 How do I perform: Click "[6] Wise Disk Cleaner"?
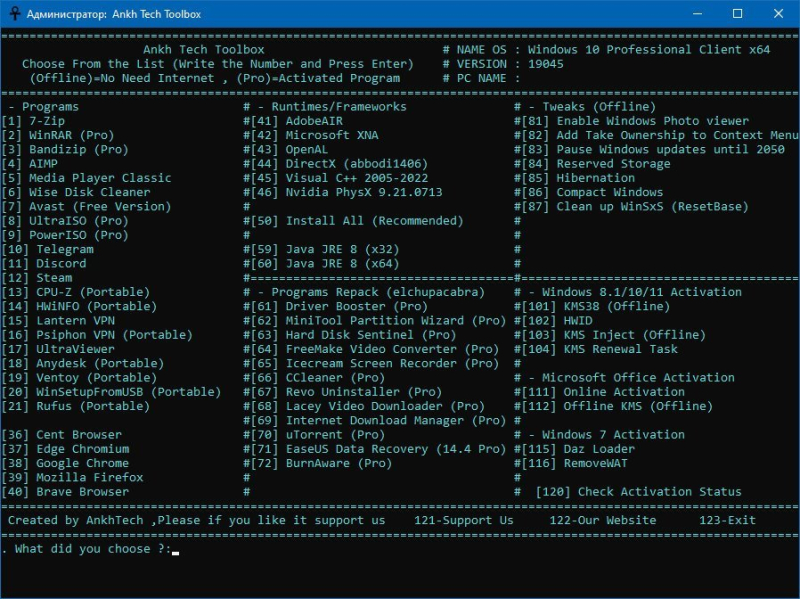tap(76, 192)
